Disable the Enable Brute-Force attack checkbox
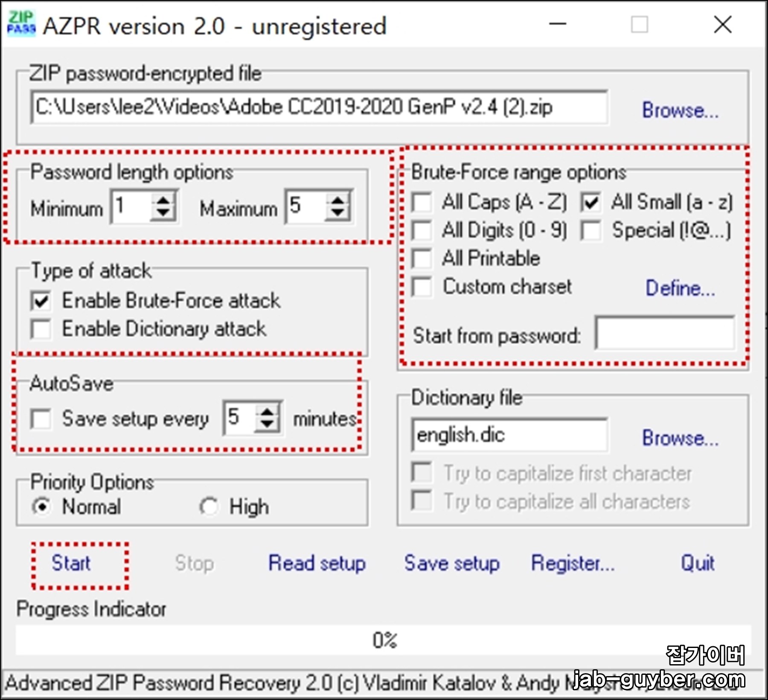 [x=41, y=301]
